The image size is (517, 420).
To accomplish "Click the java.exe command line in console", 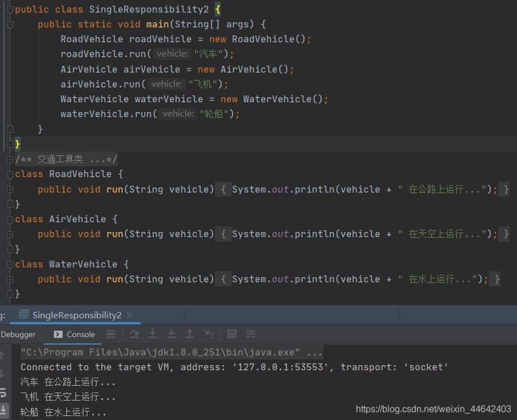I will point(171,353).
